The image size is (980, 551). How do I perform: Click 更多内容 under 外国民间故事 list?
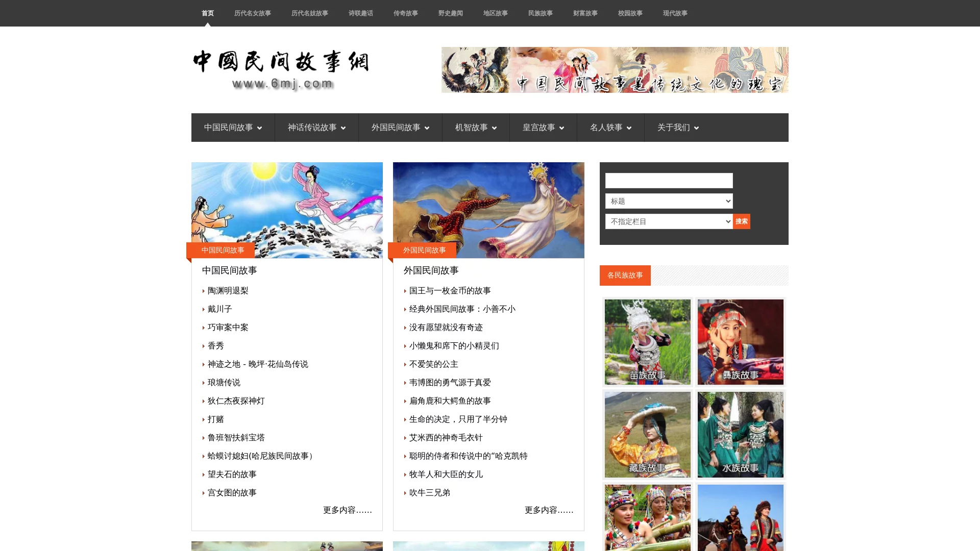(x=549, y=510)
